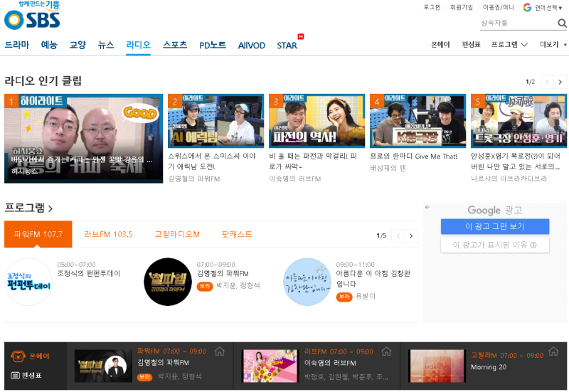This screenshot has width=569, height=392.
Task: Click 이 광고가 표시된 이유 button
Action: tap(495, 245)
